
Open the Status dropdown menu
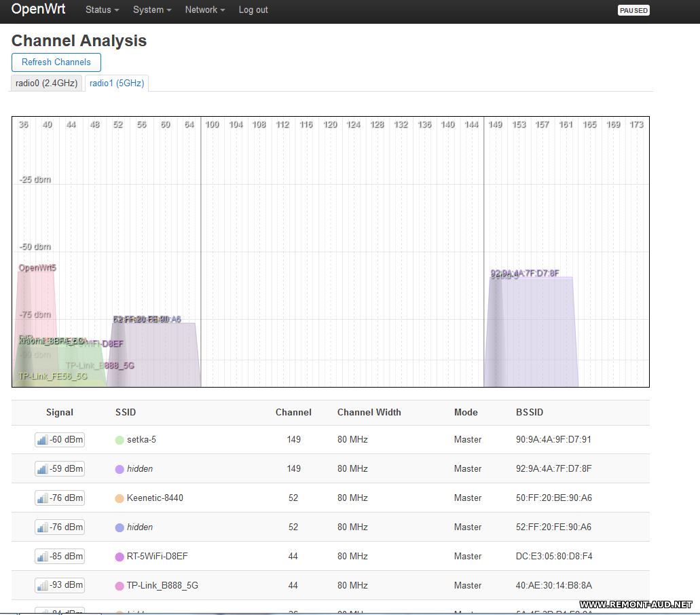point(102,10)
